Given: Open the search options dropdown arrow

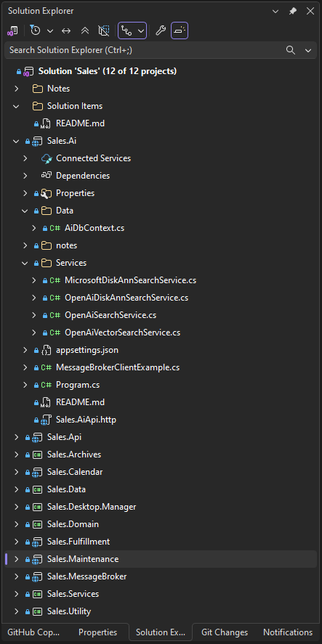Looking at the screenshot, I should pos(308,51).
